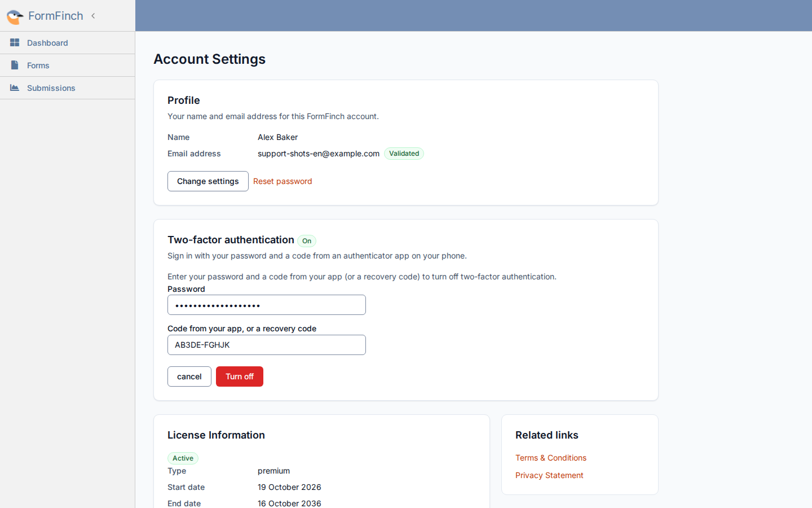Click the Two-factor authentication heading

point(231,240)
